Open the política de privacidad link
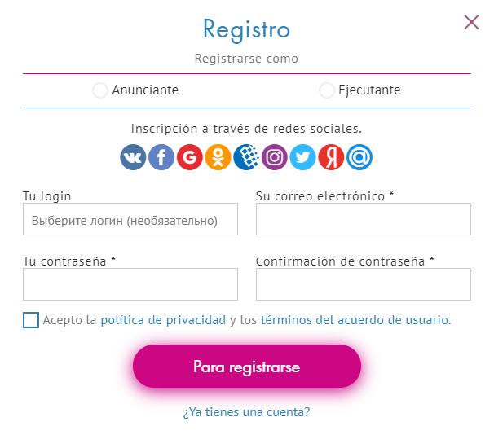The image size is (494, 448). point(163,320)
